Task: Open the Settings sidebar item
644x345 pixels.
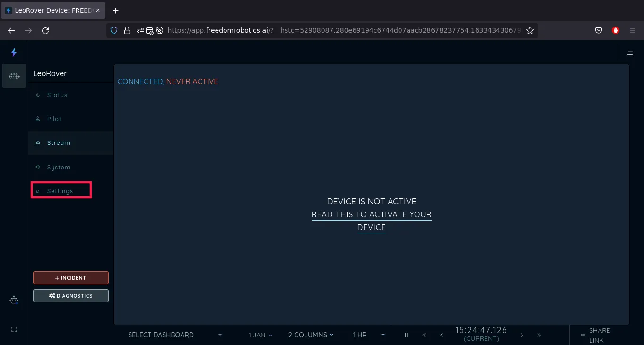Action: point(61,191)
